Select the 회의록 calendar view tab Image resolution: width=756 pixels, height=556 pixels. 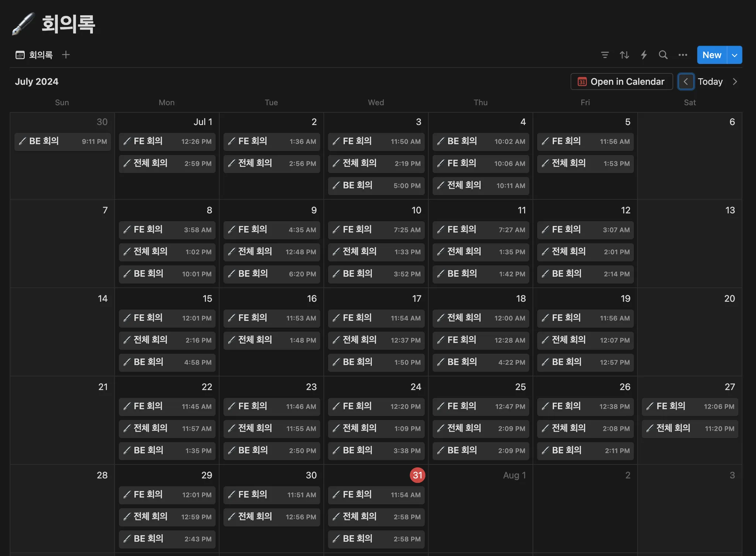click(x=41, y=55)
